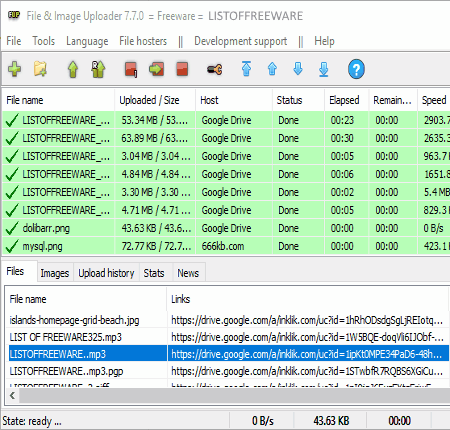450x430 pixels.
Task: Select the dolibarr.png file name
Action: coord(46,228)
